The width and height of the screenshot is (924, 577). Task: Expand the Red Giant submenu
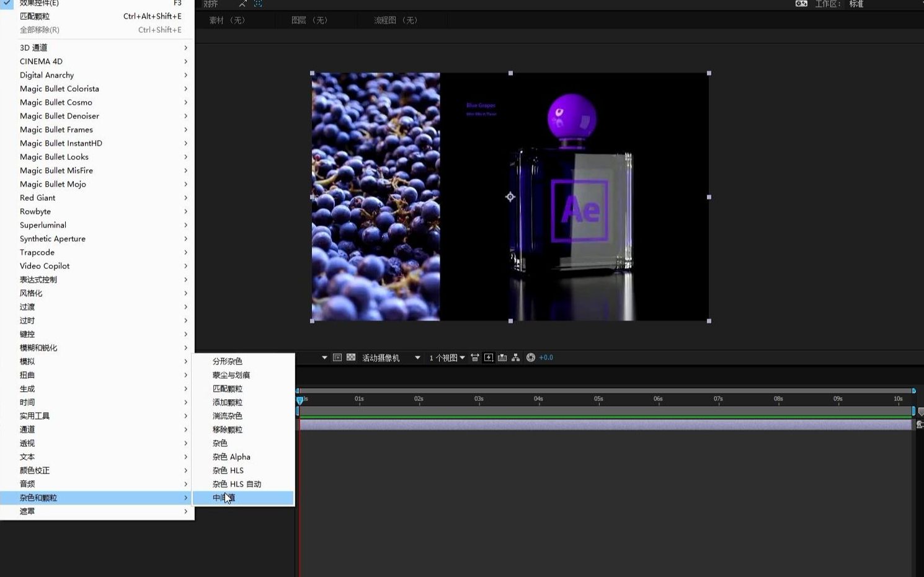[x=97, y=198]
